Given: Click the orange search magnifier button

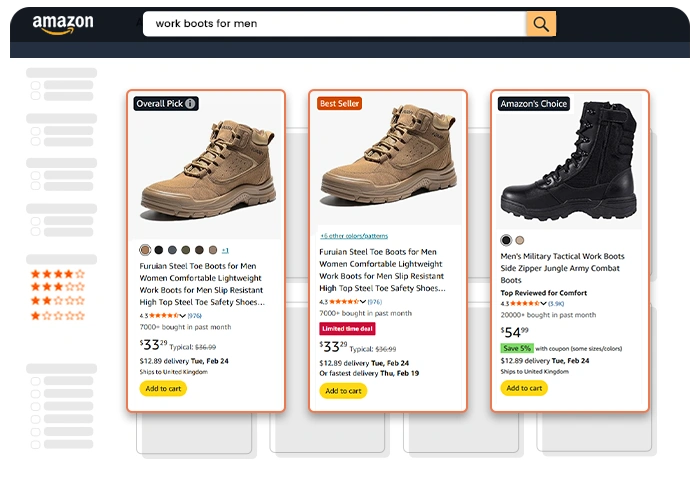Looking at the screenshot, I should [x=540, y=24].
